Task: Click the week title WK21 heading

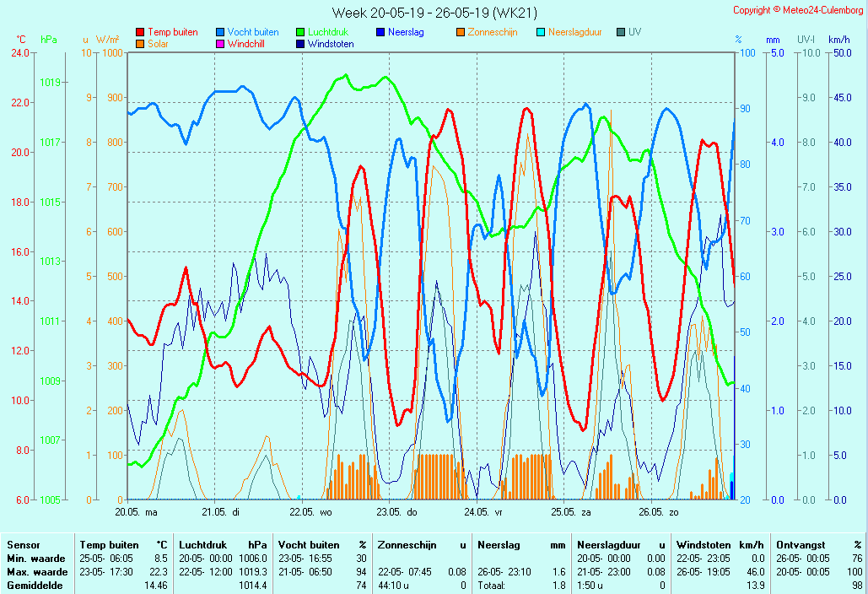Action: 434,13
